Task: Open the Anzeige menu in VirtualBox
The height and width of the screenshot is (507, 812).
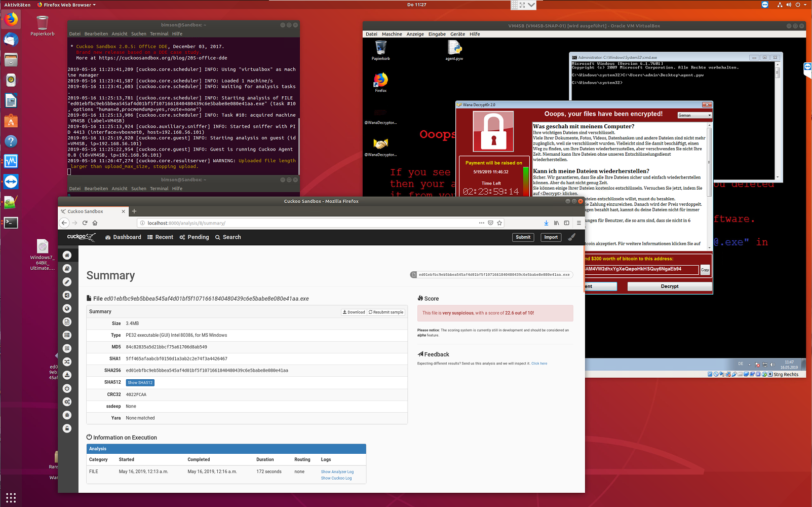Action: pos(415,34)
